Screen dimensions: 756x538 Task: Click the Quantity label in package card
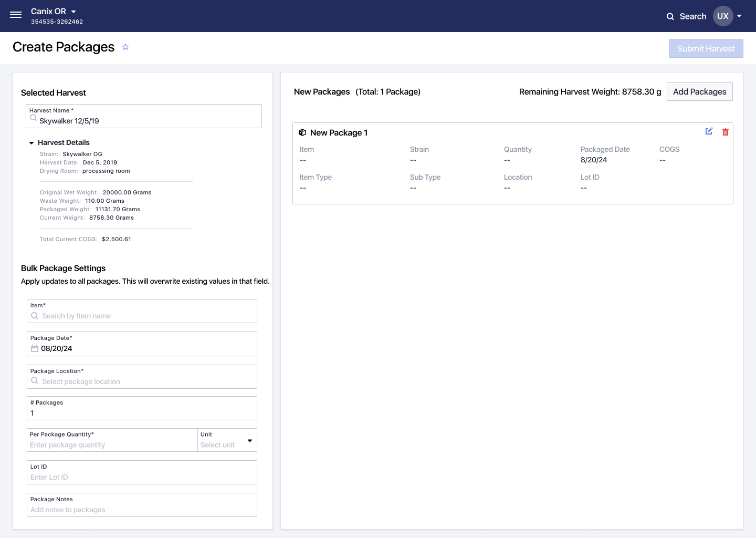[x=518, y=149]
